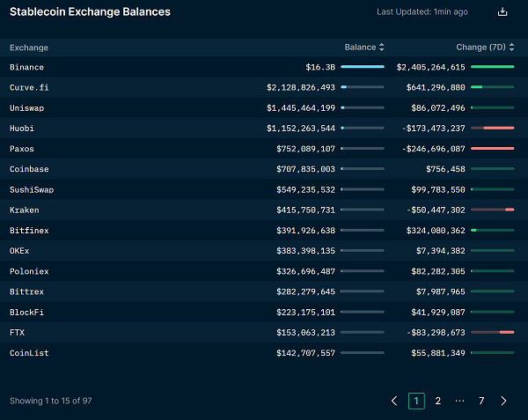Click the Binance green change bar
The width and height of the screenshot is (528, 420).
492,67
